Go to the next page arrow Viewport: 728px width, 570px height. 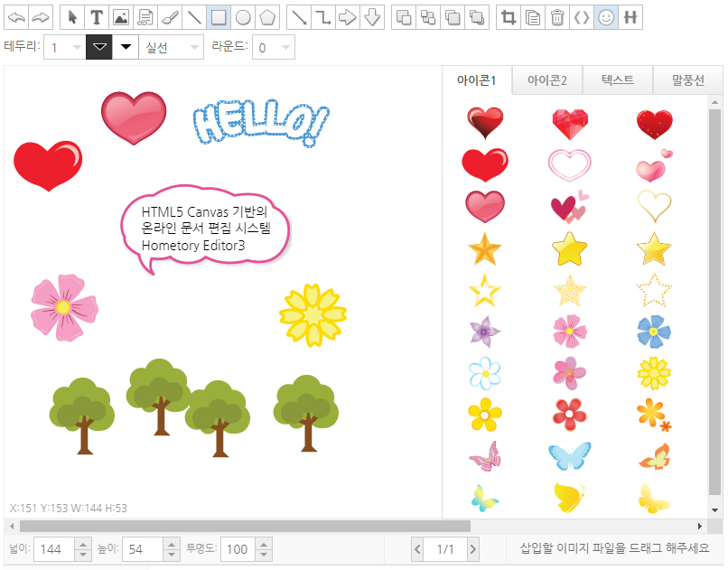(x=473, y=549)
